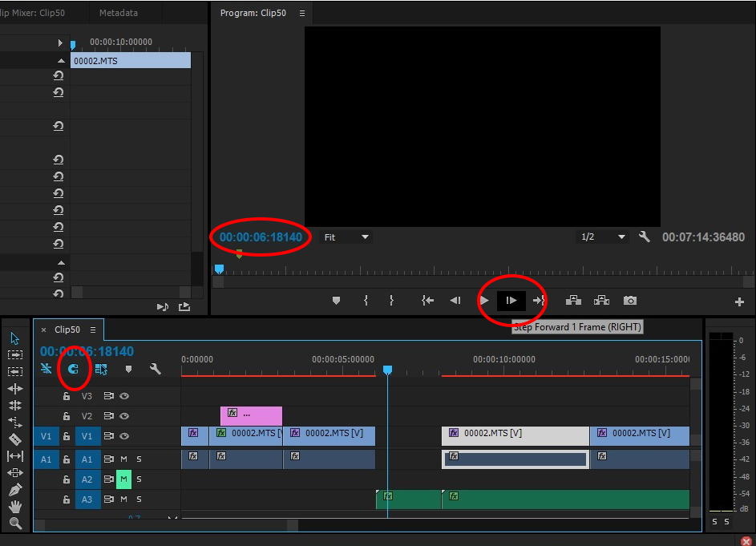Open the 1/2 playback resolution dropdown
The width and height of the screenshot is (756, 546).
pos(603,237)
